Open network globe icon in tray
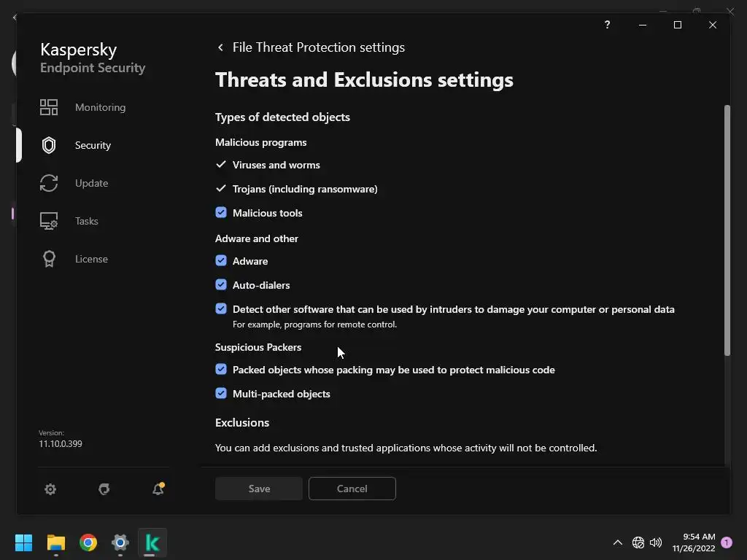The image size is (747, 560). click(638, 542)
